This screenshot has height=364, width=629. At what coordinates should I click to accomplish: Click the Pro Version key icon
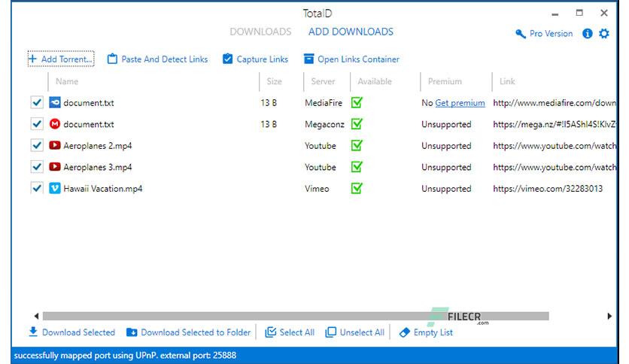(521, 34)
